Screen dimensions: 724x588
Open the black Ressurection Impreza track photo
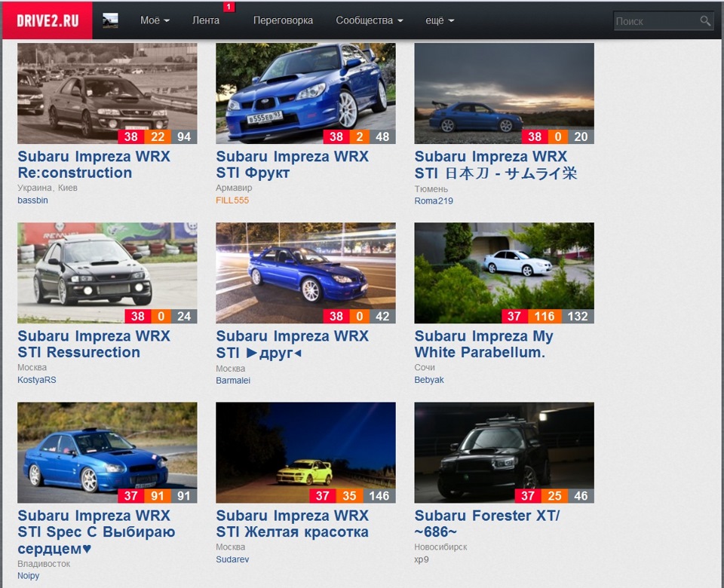coord(107,273)
